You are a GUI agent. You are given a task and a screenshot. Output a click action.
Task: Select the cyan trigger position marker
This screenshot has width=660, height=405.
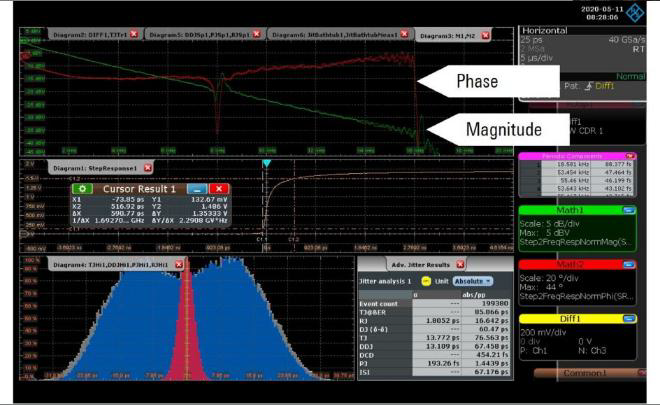[x=266, y=163]
